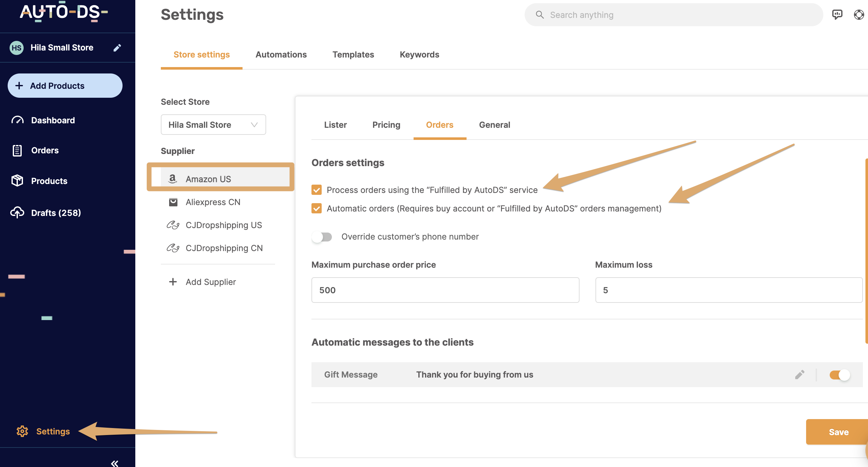This screenshot has height=467, width=868.
Task: Focus the Search anything field
Action: tap(674, 15)
